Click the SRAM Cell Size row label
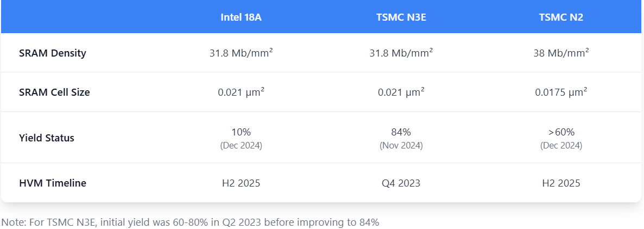Screen dimensions: 644x229 tap(54, 92)
